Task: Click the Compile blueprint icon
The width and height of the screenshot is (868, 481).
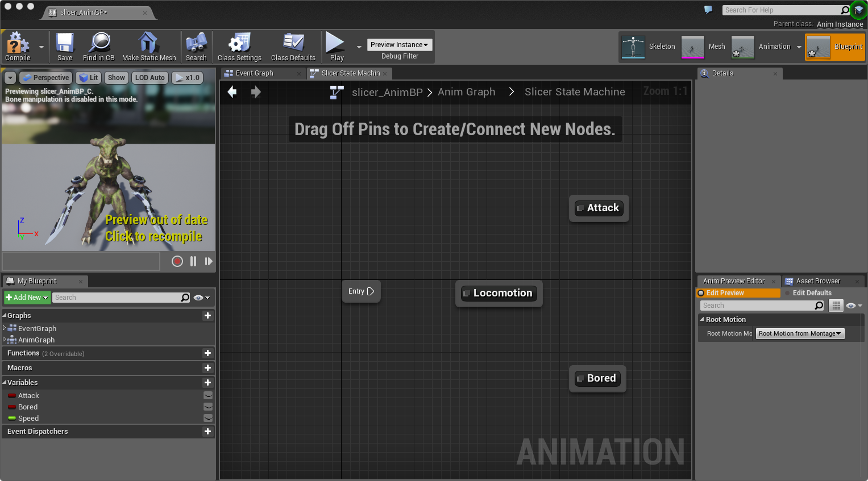Action: pos(17,43)
